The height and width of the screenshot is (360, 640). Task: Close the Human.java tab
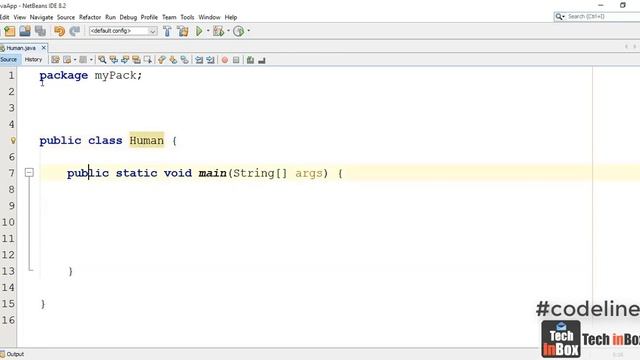pyautogui.click(x=44, y=48)
